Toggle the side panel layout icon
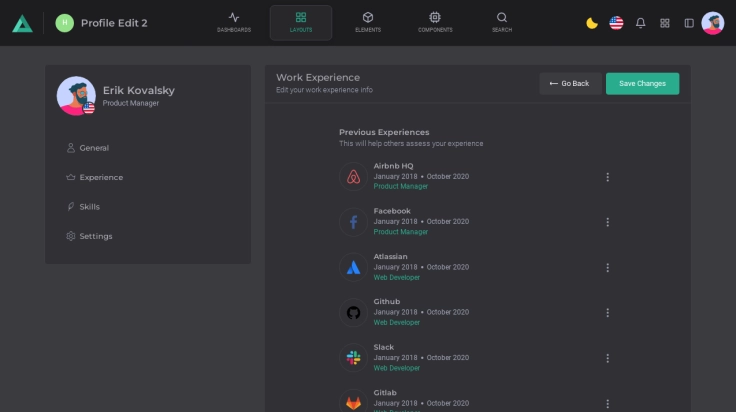 [689, 23]
